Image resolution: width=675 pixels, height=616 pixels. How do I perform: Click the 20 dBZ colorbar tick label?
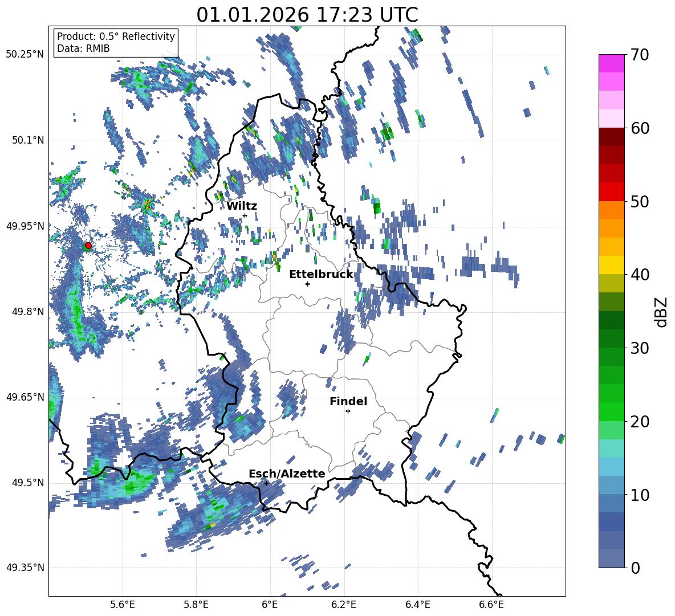point(640,422)
